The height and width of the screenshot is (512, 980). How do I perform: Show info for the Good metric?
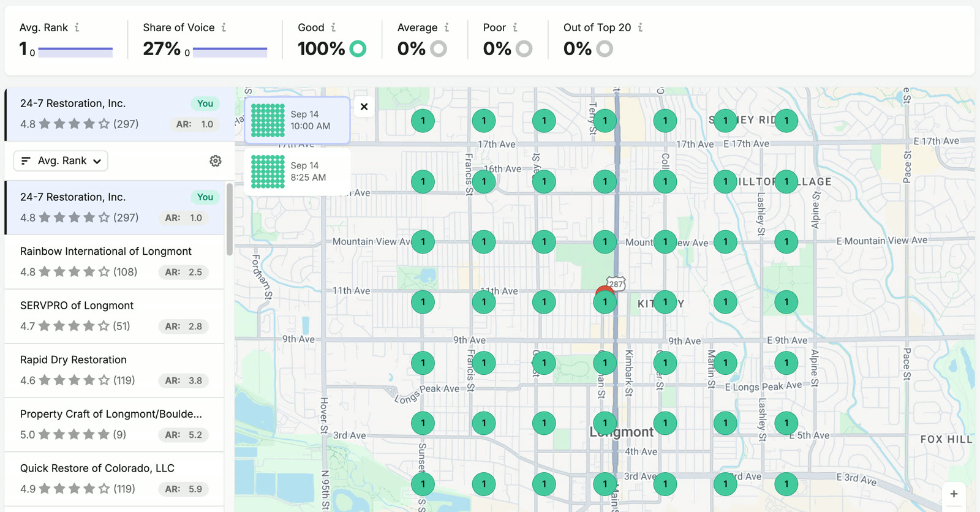333,28
